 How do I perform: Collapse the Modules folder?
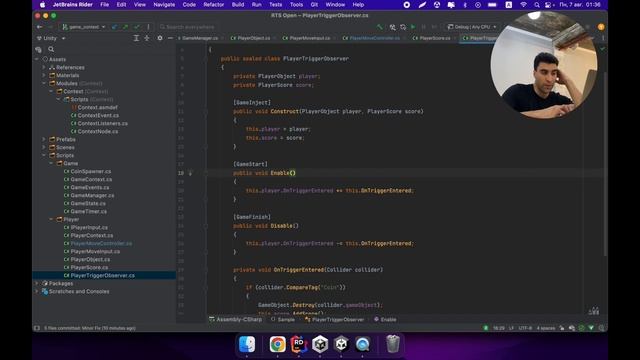click(44, 83)
